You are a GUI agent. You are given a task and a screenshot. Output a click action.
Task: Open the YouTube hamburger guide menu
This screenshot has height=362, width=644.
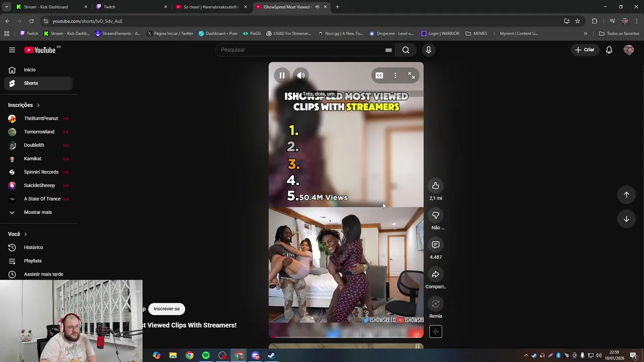point(12,50)
